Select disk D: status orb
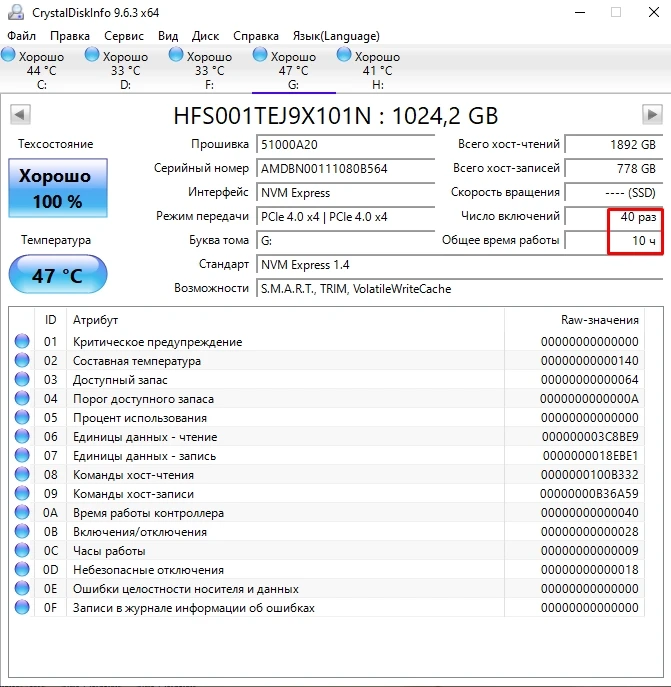This screenshot has width=671, height=687. point(92,55)
